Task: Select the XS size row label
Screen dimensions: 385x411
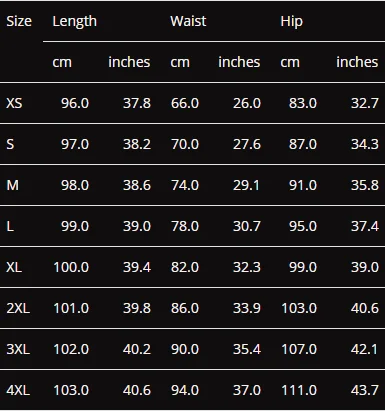Action: pyautogui.click(x=14, y=103)
